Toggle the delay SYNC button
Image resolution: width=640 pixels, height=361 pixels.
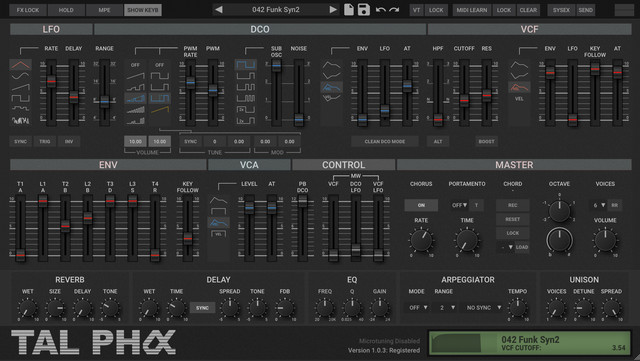(x=202, y=308)
